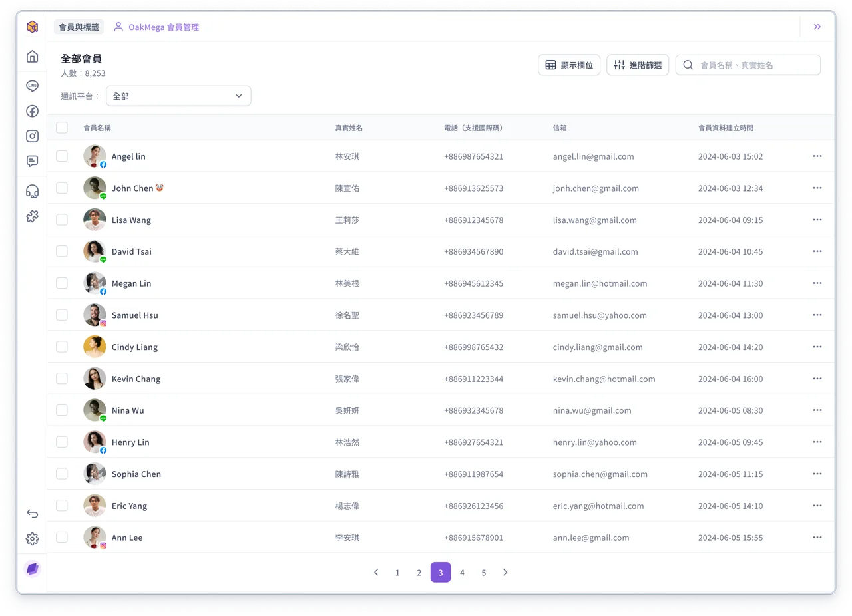852x616 pixels.
Task: Go to the next page arrow
Action: 505,573
